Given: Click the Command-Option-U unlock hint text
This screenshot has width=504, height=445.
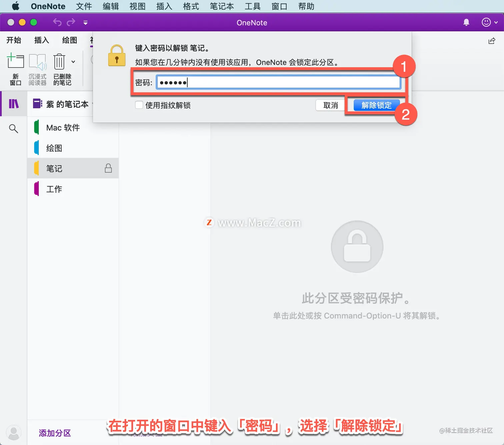Looking at the screenshot, I should 357,315.
